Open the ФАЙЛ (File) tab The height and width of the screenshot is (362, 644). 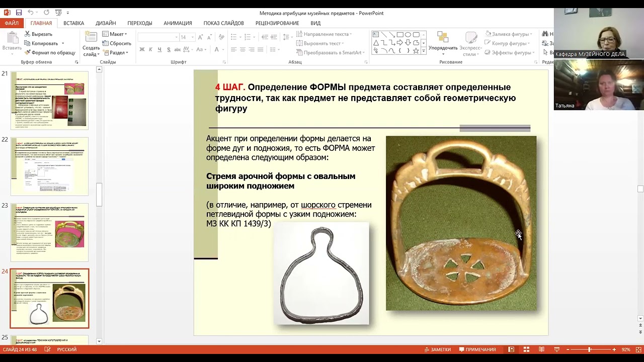12,23
